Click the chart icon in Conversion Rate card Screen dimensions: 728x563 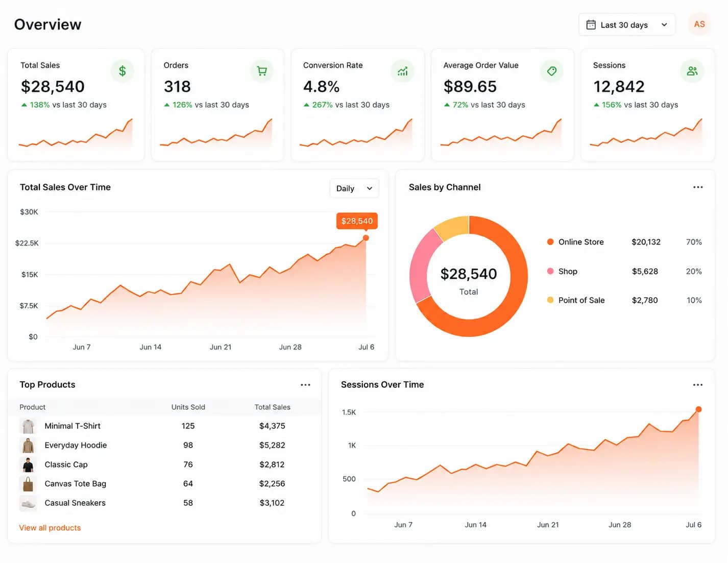[x=403, y=71]
